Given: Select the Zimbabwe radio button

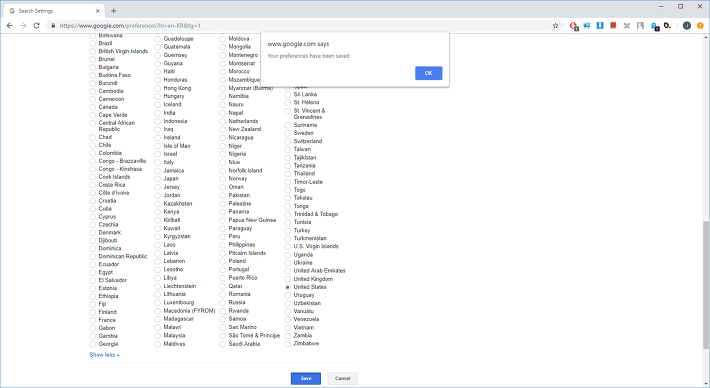Looking at the screenshot, I should tap(288, 344).
